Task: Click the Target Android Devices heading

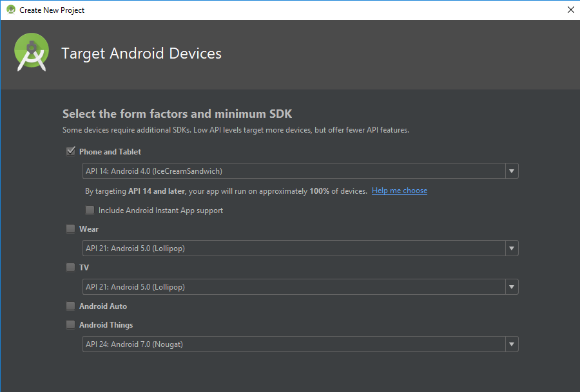Action: click(141, 53)
